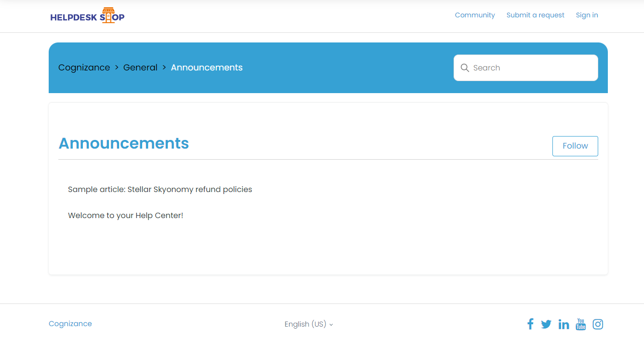The width and height of the screenshot is (644, 344).
Task: Click the Cognizance link in the footer
Action: 70,324
